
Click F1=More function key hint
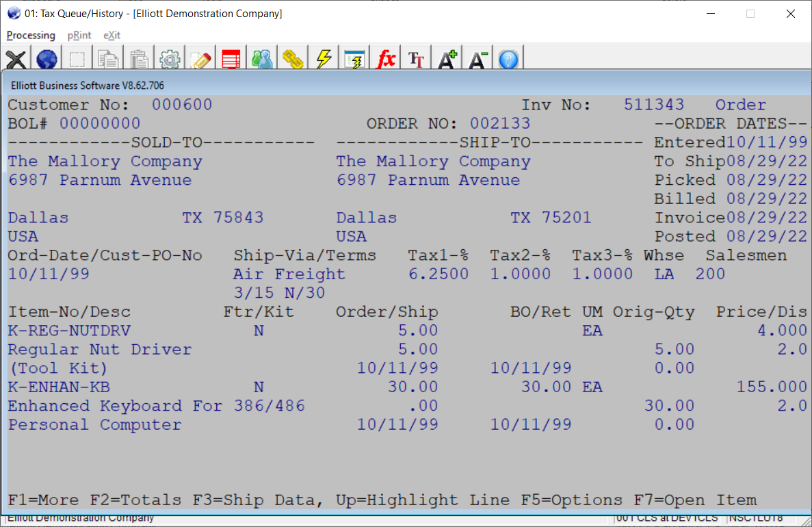(x=43, y=500)
